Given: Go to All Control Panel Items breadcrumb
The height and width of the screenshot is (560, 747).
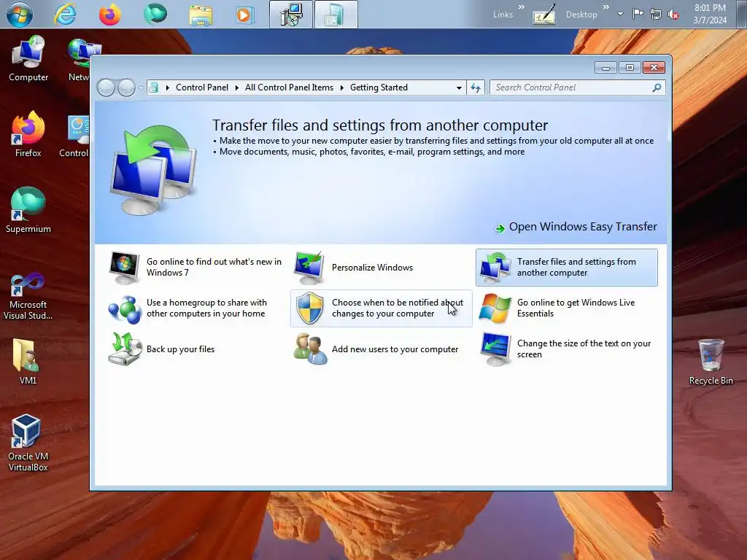Looking at the screenshot, I should [289, 87].
